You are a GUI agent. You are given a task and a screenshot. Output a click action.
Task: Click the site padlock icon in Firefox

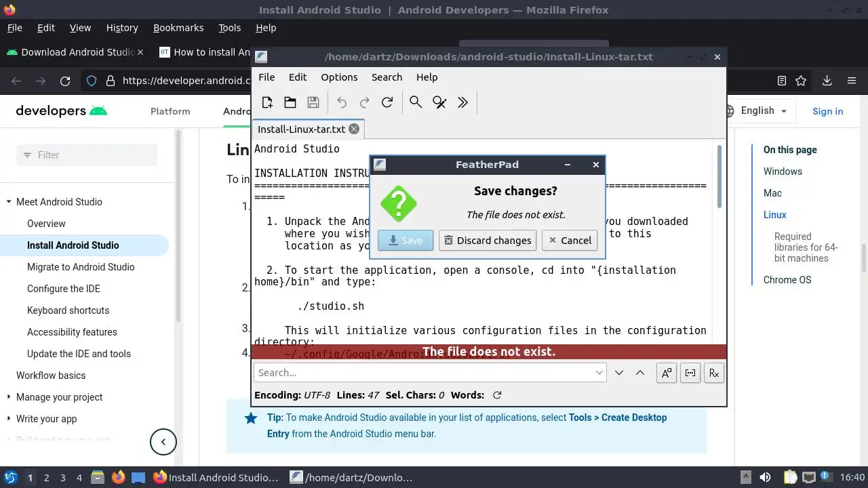(x=111, y=81)
